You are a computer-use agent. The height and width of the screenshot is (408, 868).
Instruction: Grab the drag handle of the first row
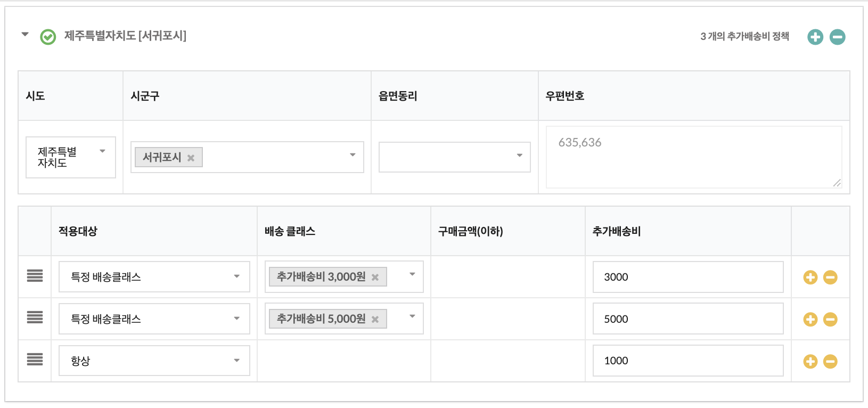click(x=35, y=276)
